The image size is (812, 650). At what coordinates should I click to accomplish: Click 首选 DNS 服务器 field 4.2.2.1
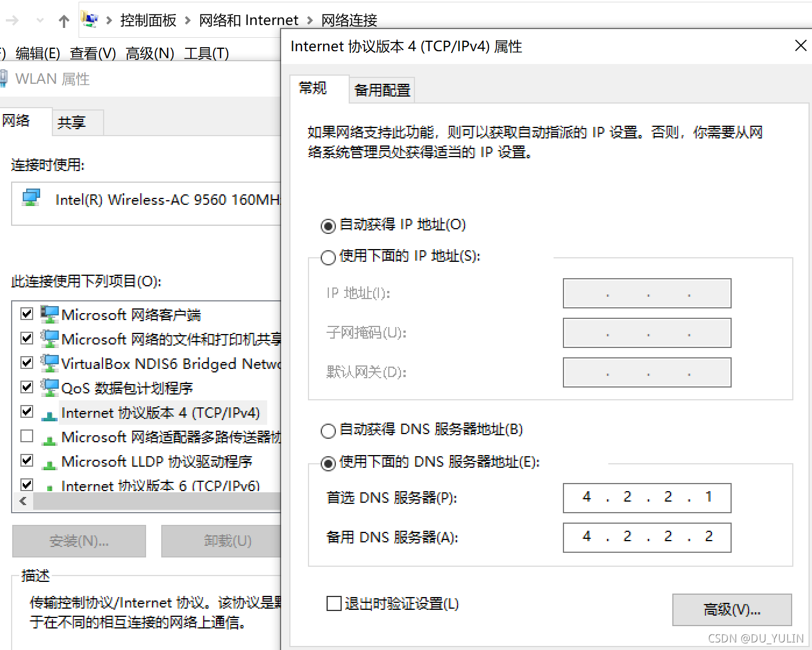[x=647, y=498]
